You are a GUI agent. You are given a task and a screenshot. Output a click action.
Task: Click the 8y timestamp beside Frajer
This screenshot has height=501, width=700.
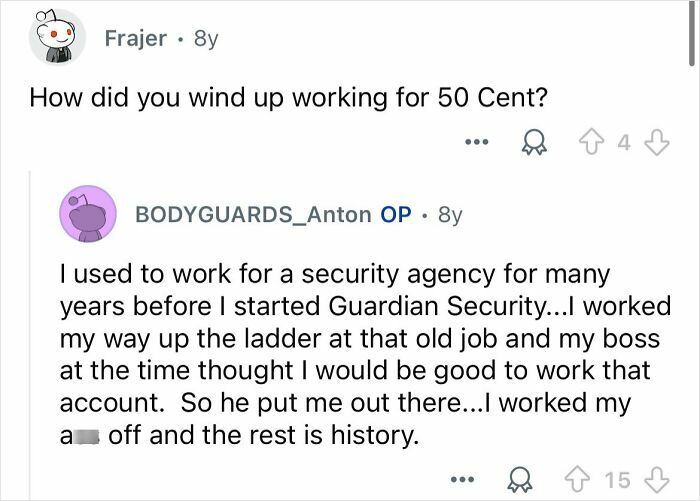point(206,39)
